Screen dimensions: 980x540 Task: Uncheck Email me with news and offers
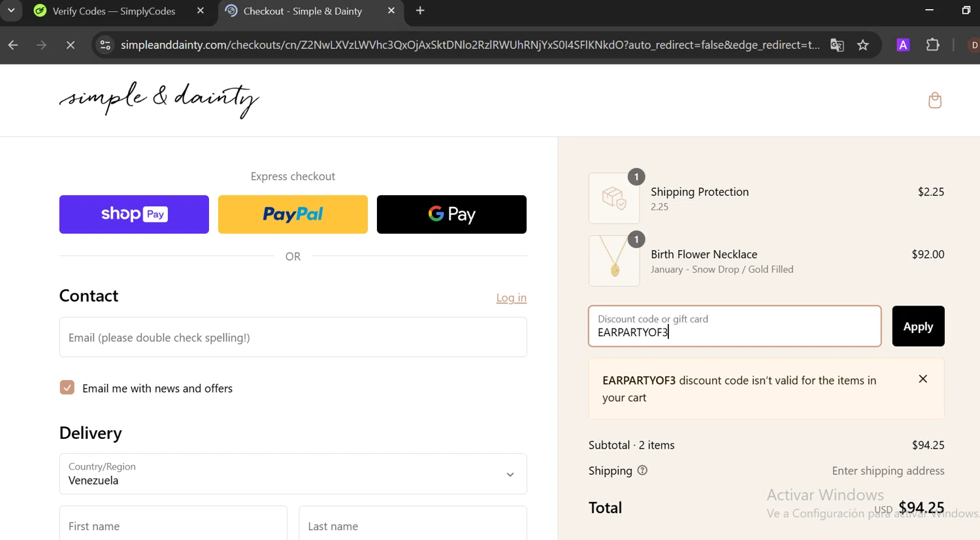[x=67, y=388]
